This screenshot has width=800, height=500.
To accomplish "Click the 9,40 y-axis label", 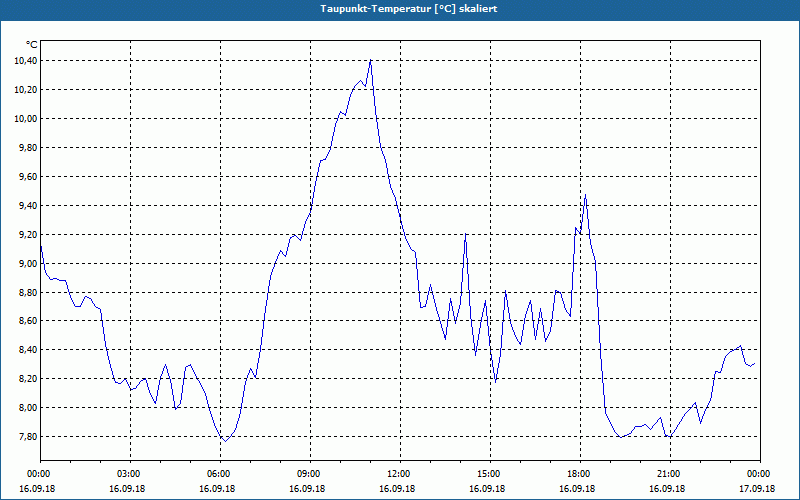I will tap(29, 206).
